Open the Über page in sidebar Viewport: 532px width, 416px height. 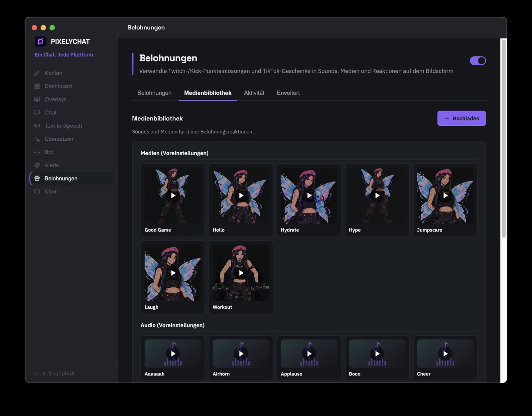click(x=71, y=192)
